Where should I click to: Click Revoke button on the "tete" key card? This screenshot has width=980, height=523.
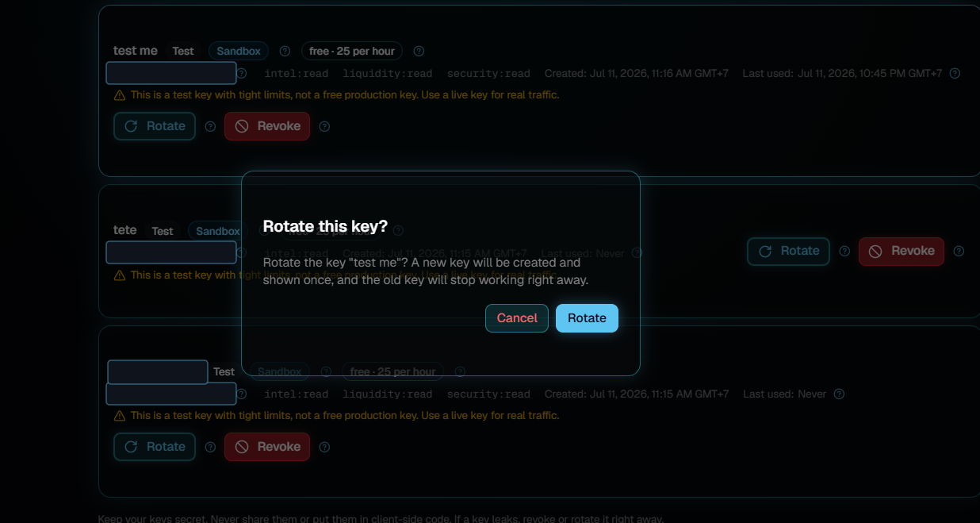pyautogui.click(x=902, y=251)
